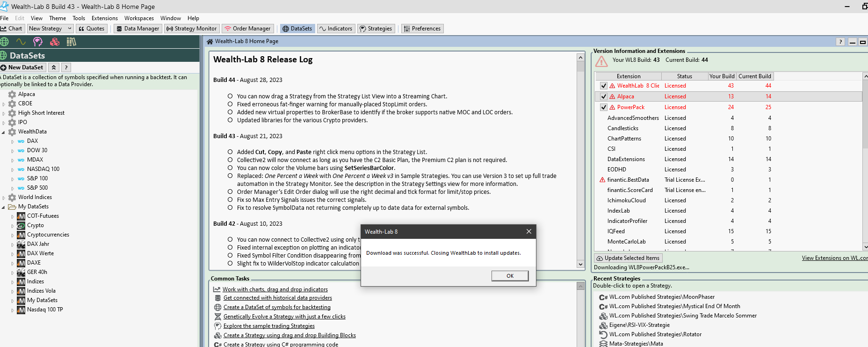The image size is (868, 347).
Task: Expand the World Indices node
Action: click(4, 198)
